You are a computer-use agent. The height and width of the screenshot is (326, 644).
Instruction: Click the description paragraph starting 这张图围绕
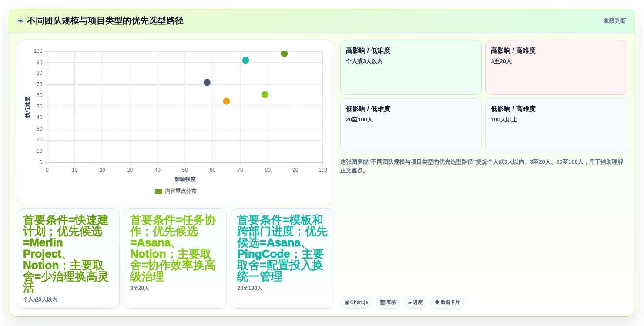482,166
